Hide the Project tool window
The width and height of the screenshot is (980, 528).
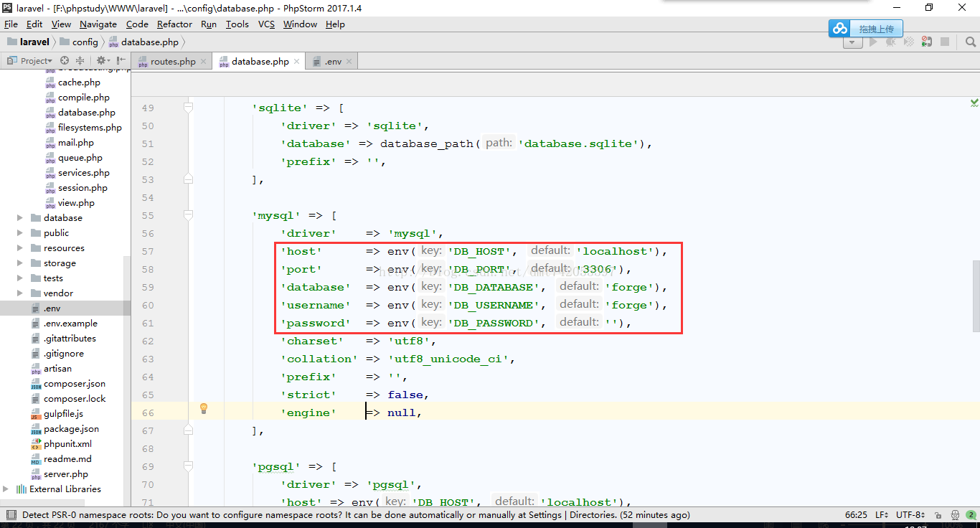121,61
